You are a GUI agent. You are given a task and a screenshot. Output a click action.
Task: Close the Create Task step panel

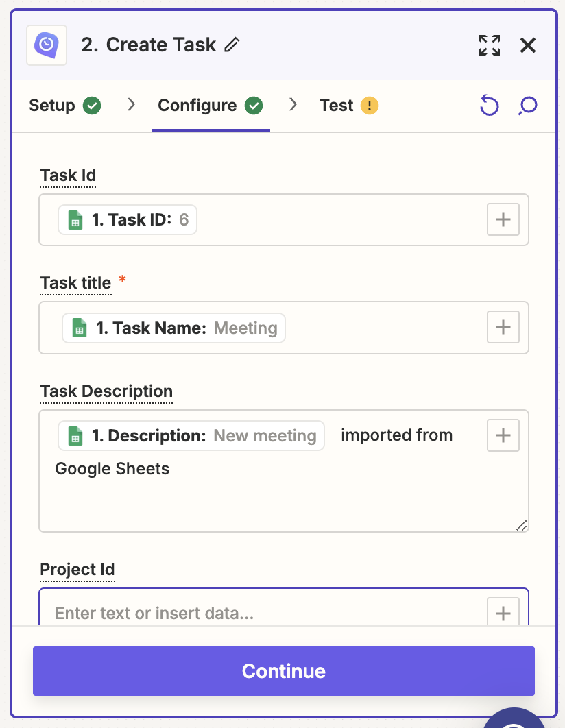[x=527, y=45]
